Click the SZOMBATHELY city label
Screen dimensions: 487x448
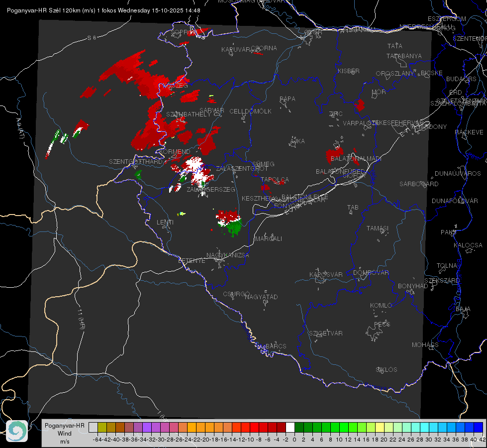pyautogui.click(x=188, y=114)
